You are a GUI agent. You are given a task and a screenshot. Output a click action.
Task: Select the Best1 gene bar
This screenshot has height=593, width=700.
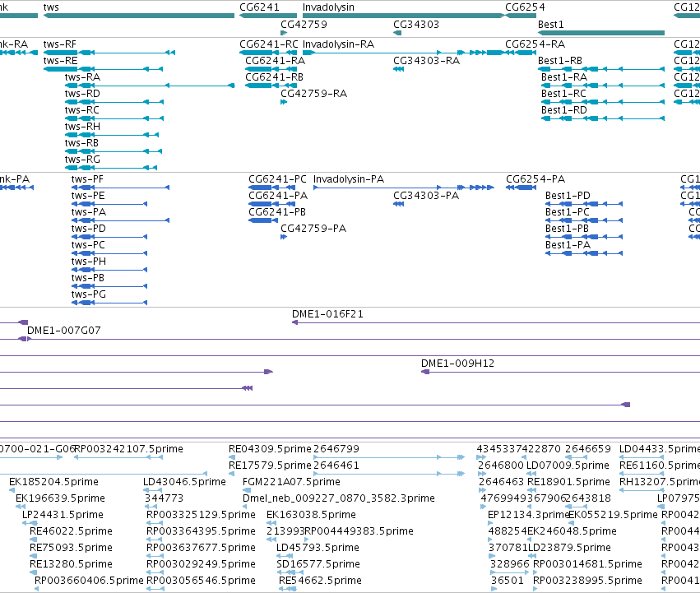coord(601,33)
